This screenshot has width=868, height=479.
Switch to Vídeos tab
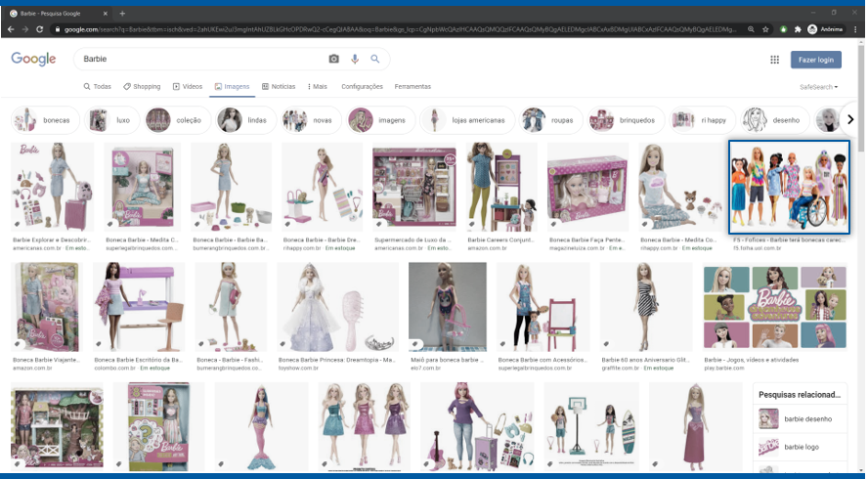188,86
